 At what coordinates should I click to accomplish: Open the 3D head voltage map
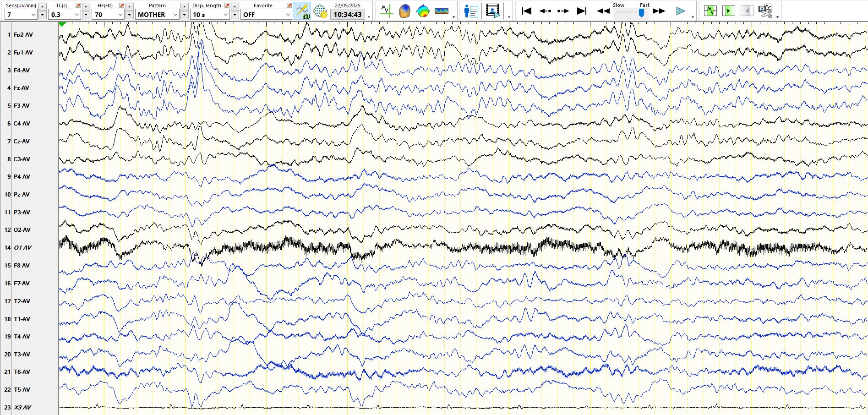tap(404, 11)
